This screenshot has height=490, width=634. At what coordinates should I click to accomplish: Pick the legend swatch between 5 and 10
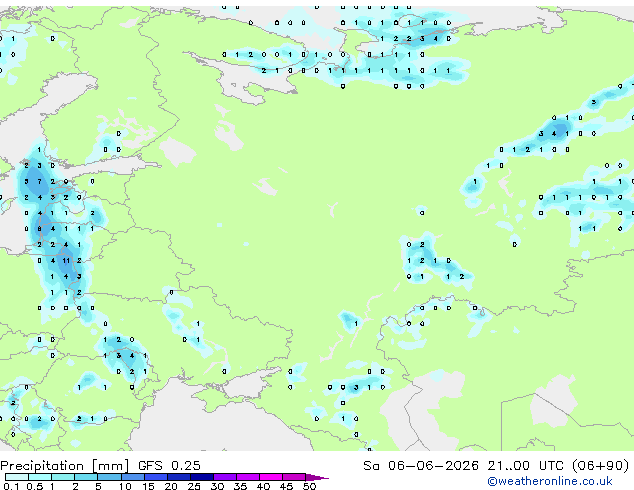109,477
